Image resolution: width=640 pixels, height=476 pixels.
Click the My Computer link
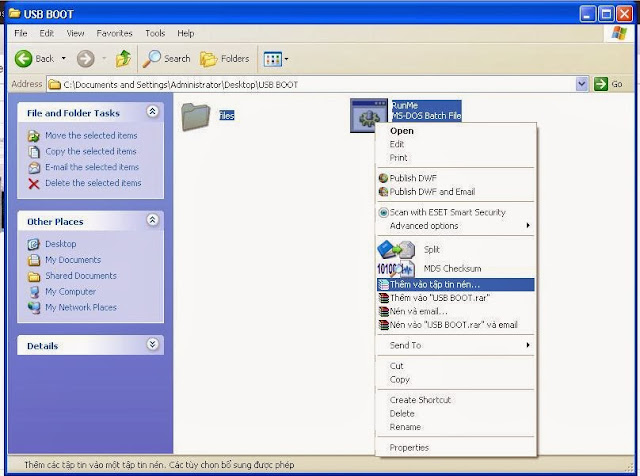click(x=70, y=291)
